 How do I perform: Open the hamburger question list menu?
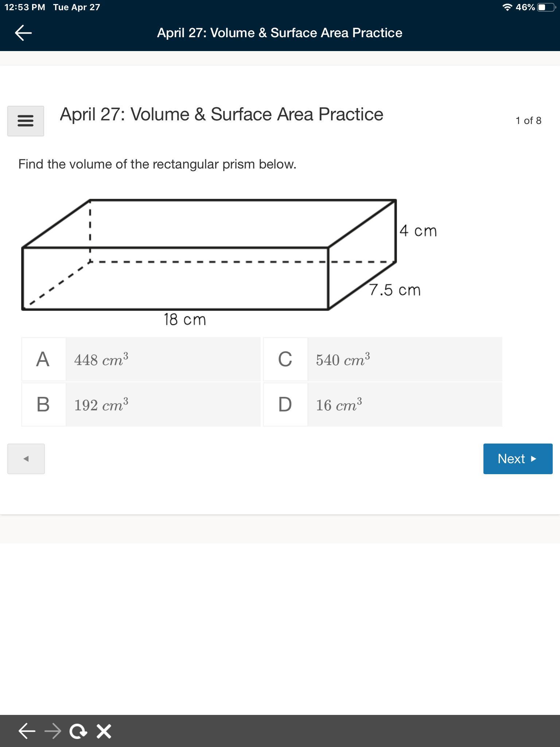(26, 121)
